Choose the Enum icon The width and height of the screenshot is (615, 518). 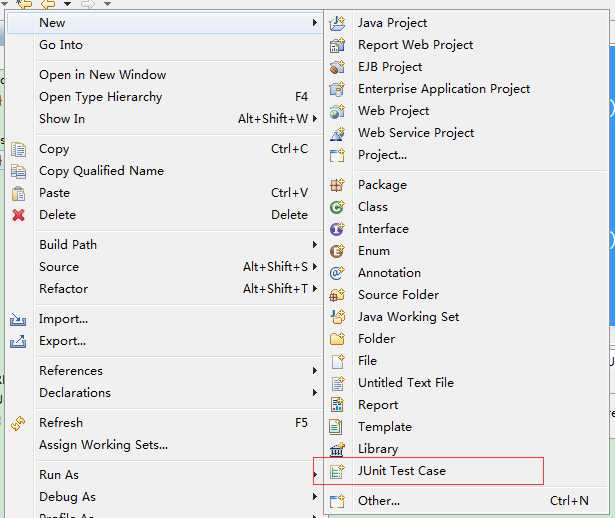click(337, 251)
